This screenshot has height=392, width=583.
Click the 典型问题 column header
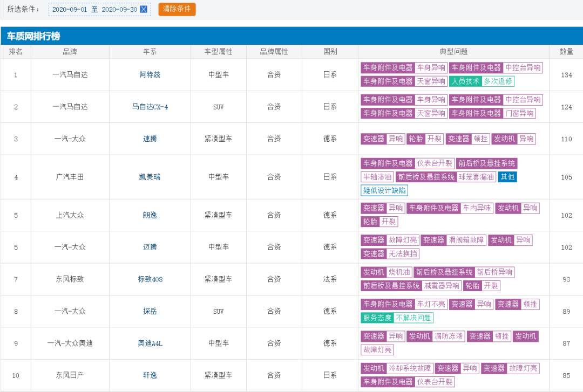tap(453, 52)
